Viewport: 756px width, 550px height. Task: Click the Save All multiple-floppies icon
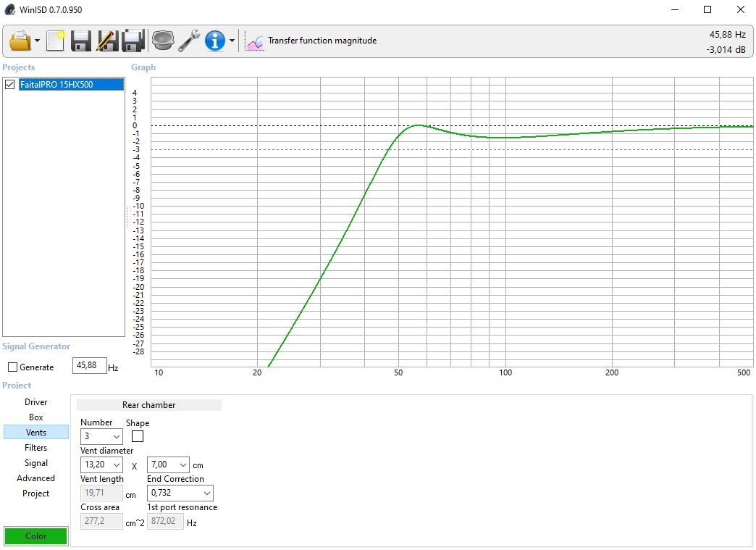(x=133, y=41)
